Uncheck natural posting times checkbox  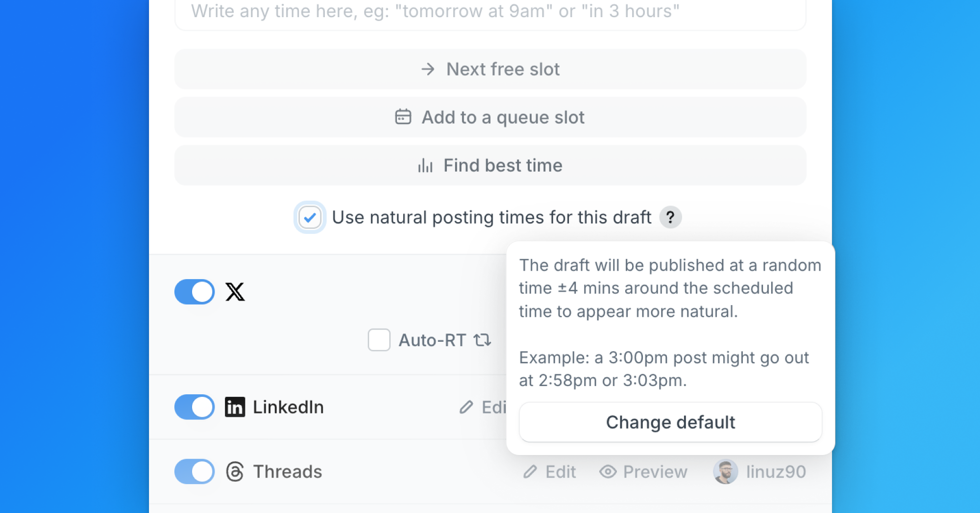(310, 217)
